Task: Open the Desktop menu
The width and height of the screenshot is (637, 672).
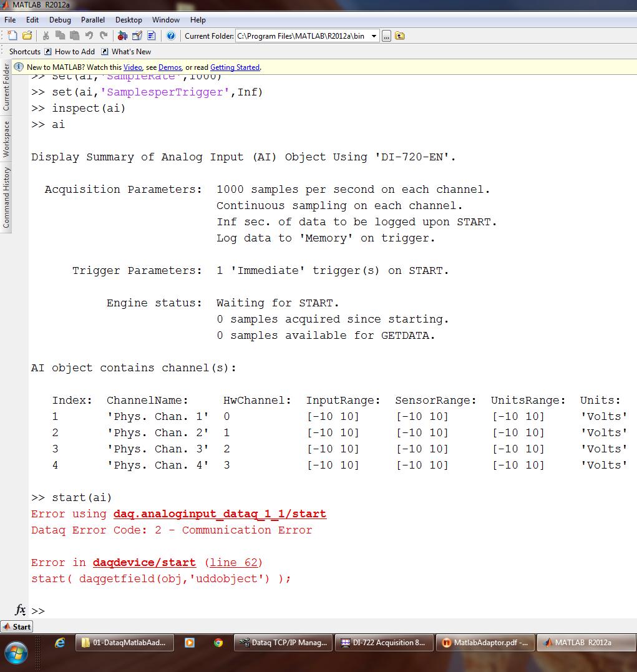Action: click(129, 20)
